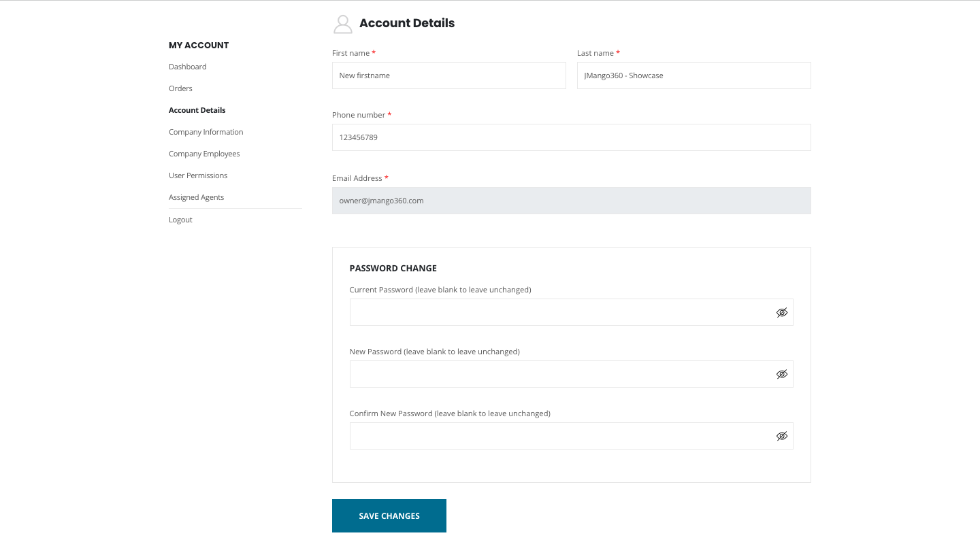The image size is (980, 559).
Task: Open Company Information section
Action: click(x=206, y=132)
